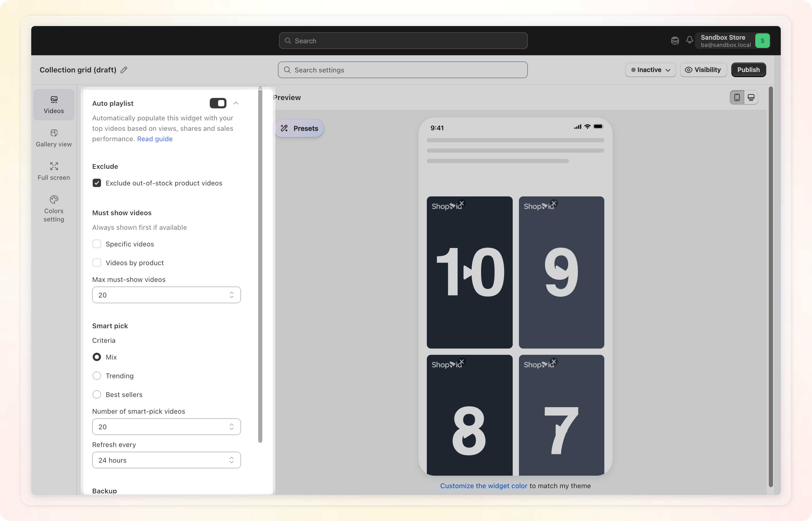This screenshot has width=812, height=521.
Task: Click the pencil icon to rename widget
Action: (124, 70)
